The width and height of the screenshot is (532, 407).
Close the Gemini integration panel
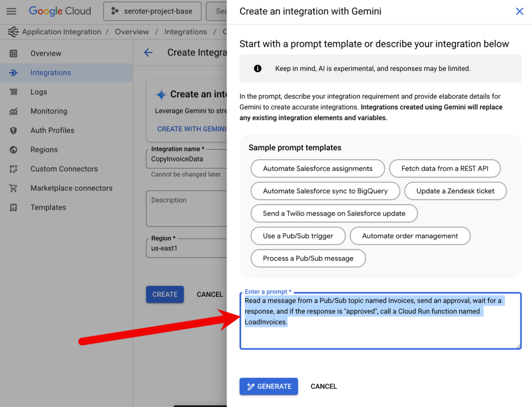519,11
